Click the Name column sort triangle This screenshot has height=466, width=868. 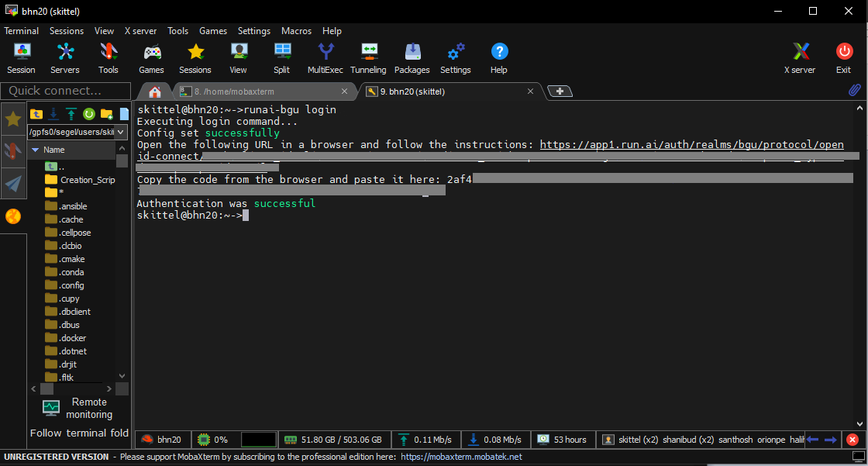(36, 150)
